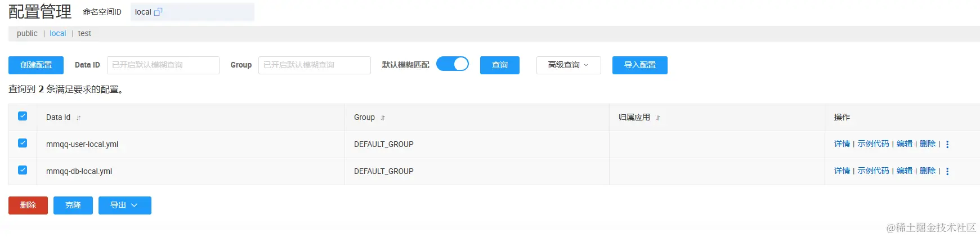Viewport: 980px width, 237px height.
Task: Click the red 删除 batch button
Action: coord(28,205)
